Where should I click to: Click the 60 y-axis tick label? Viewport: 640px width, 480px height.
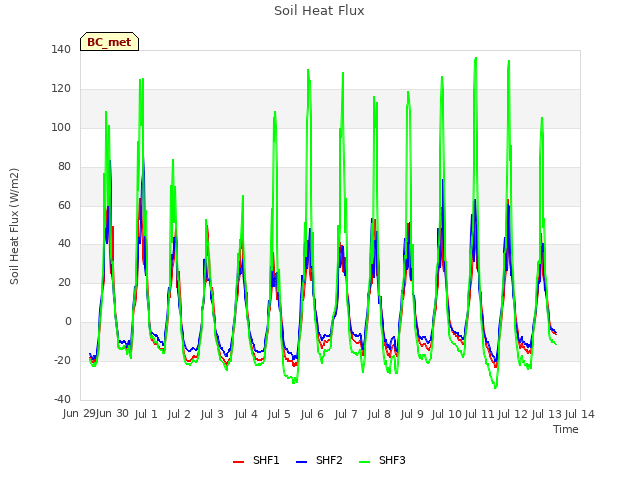tap(64, 205)
